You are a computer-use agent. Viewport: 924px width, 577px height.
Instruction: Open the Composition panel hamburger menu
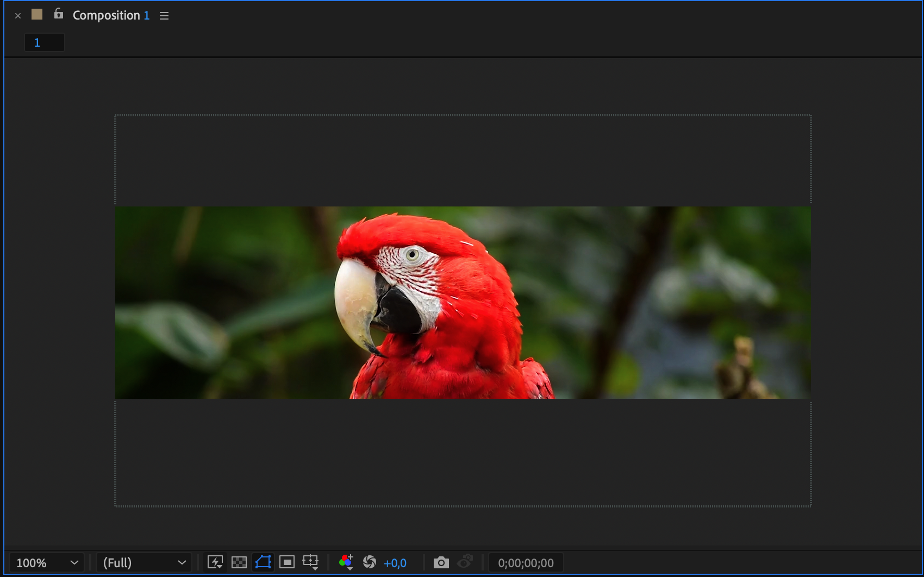(164, 16)
